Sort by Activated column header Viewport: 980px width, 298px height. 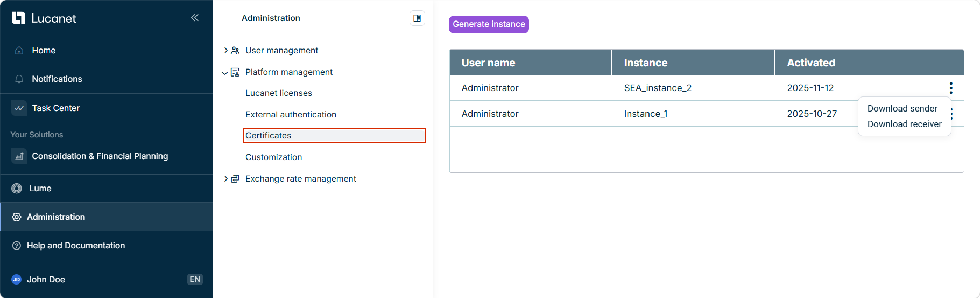click(x=856, y=63)
